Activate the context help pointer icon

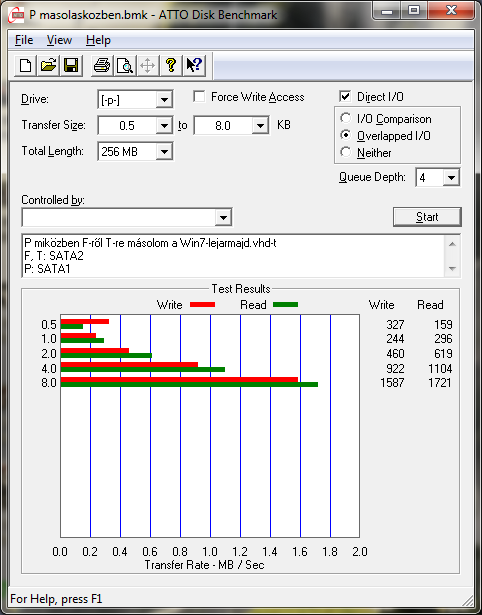point(193,65)
